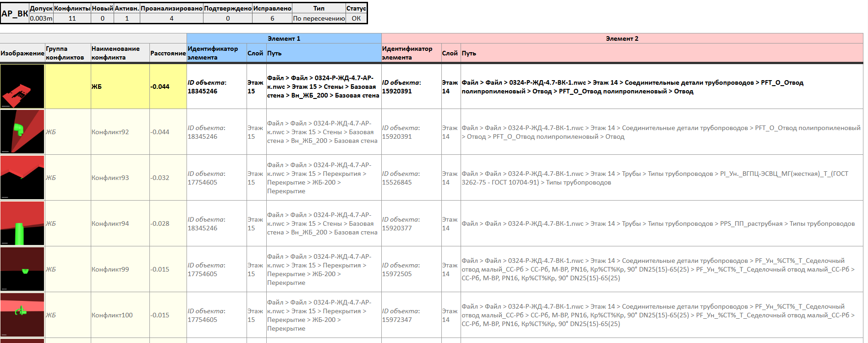
Task: Open the Конфликт93 clash thumbnail
Action: (x=22, y=178)
